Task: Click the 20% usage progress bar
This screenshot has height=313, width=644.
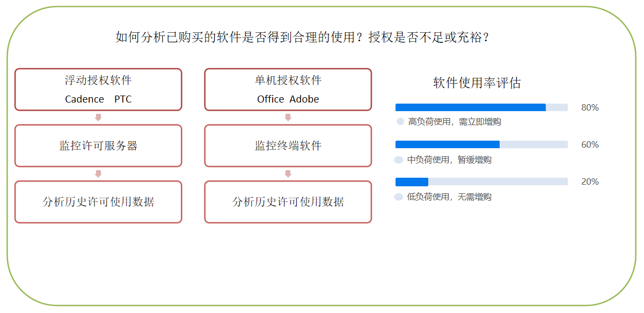Action: (481, 181)
